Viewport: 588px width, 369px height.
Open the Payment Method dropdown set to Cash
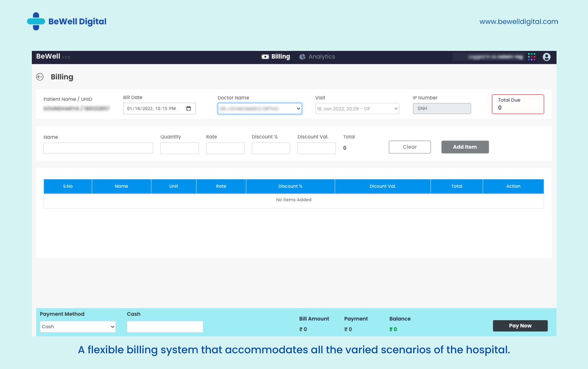coord(77,327)
